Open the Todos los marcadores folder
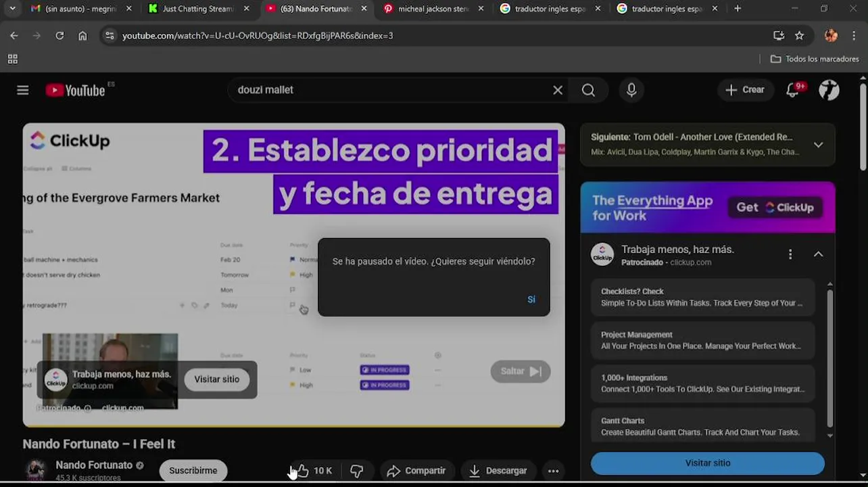This screenshot has height=487, width=868. pyautogui.click(x=815, y=60)
